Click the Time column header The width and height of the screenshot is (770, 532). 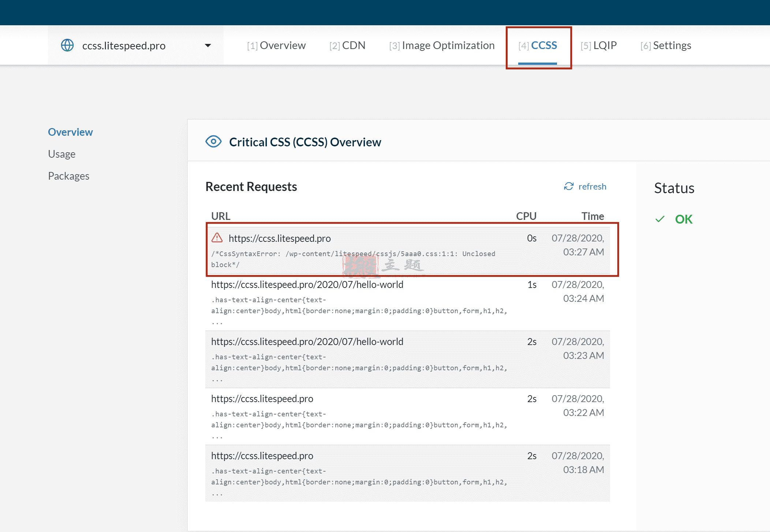pos(593,216)
